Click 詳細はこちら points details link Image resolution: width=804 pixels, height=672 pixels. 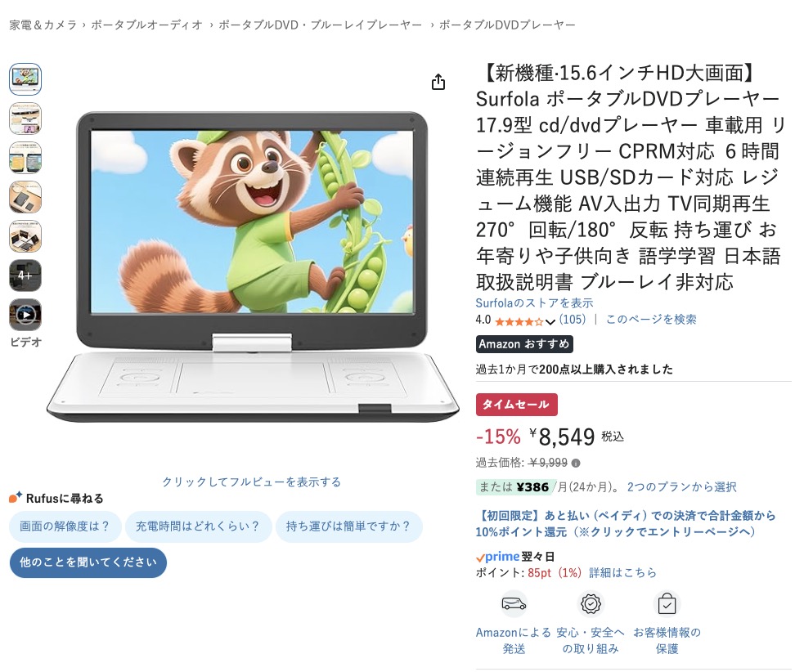tap(622, 572)
